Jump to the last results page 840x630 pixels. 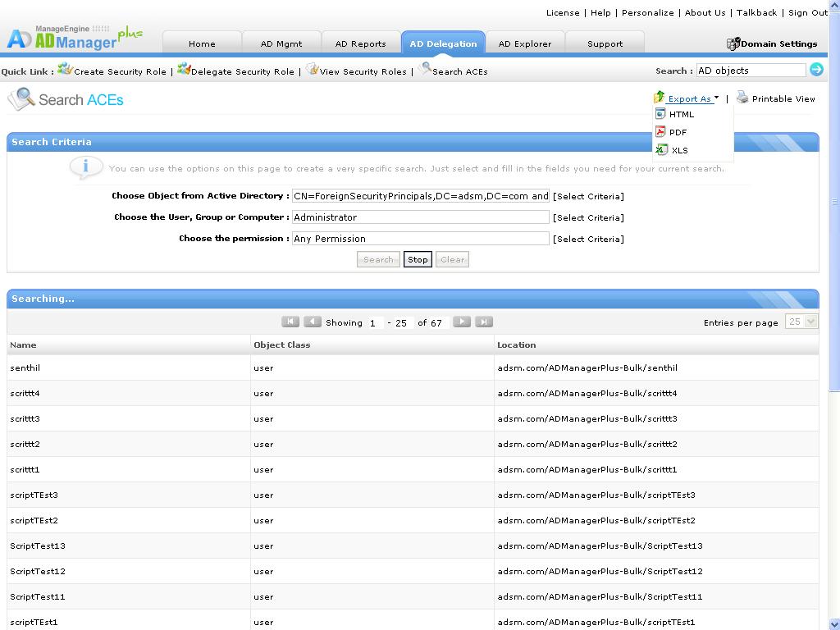(485, 322)
